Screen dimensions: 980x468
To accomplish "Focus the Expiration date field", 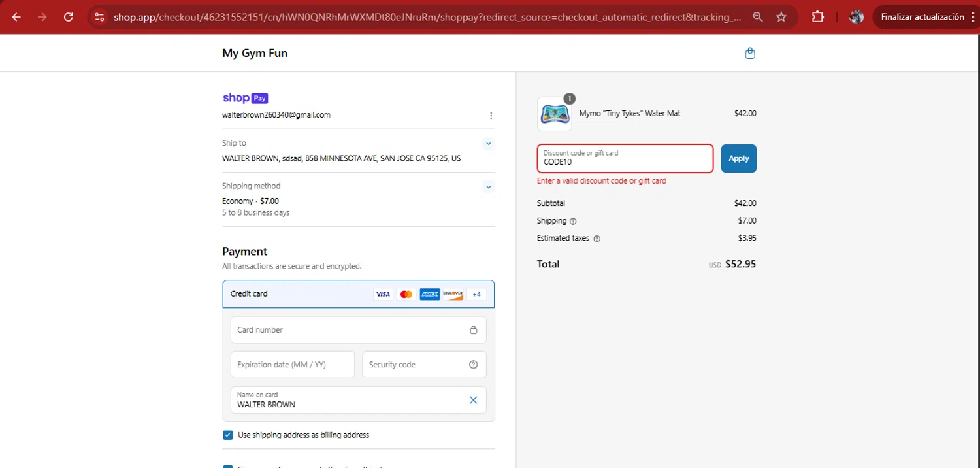I will click(293, 365).
